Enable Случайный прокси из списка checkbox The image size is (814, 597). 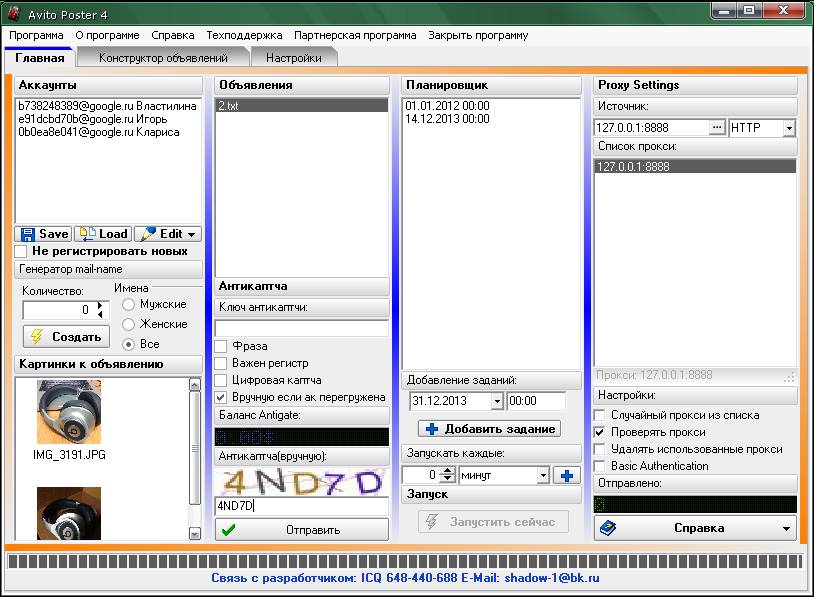pos(600,415)
